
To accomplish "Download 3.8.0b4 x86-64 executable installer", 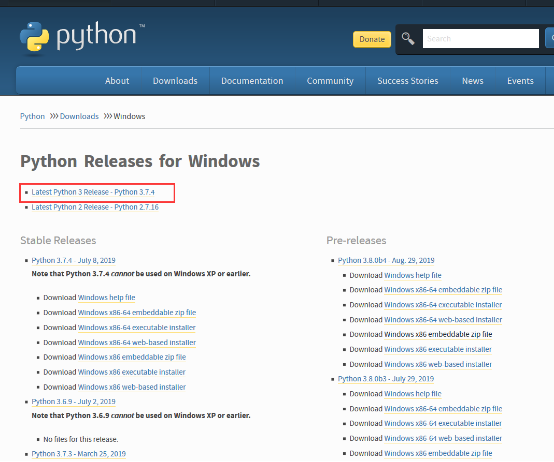I will pos(443,304).
